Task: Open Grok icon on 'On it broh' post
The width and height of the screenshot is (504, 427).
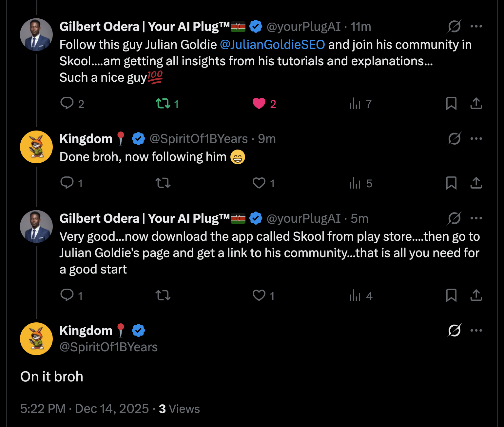Action: pyautogui.click(x=454, y=331)
